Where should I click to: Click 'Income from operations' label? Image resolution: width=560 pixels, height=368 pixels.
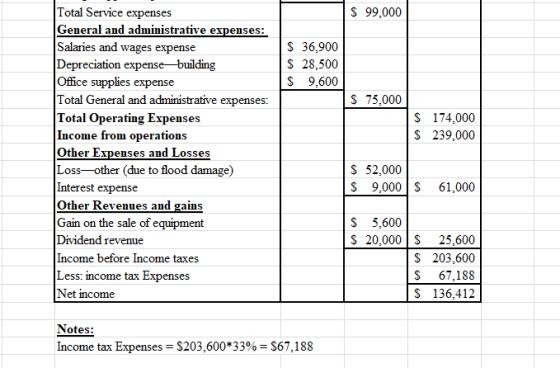122,135
